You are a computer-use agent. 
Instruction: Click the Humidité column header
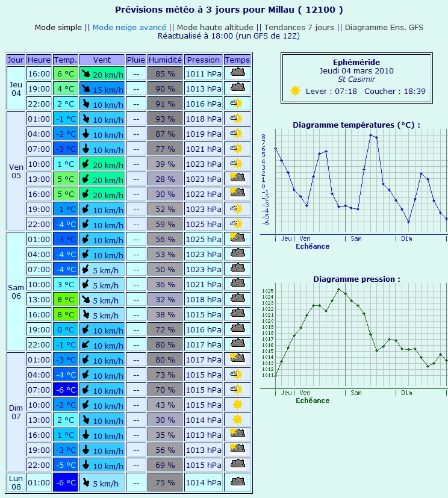coord(165,60)
